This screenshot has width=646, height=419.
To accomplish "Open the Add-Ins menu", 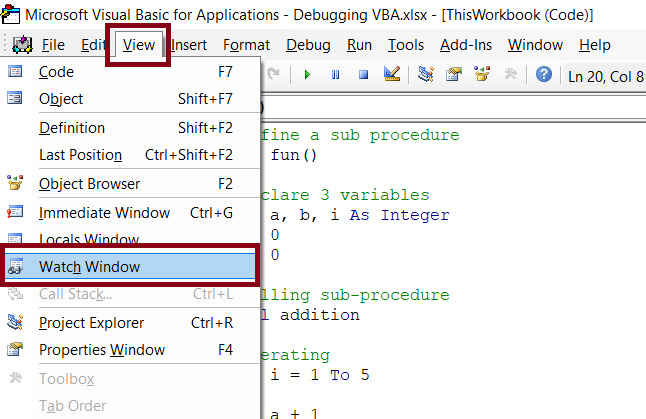I will point(466,45).
